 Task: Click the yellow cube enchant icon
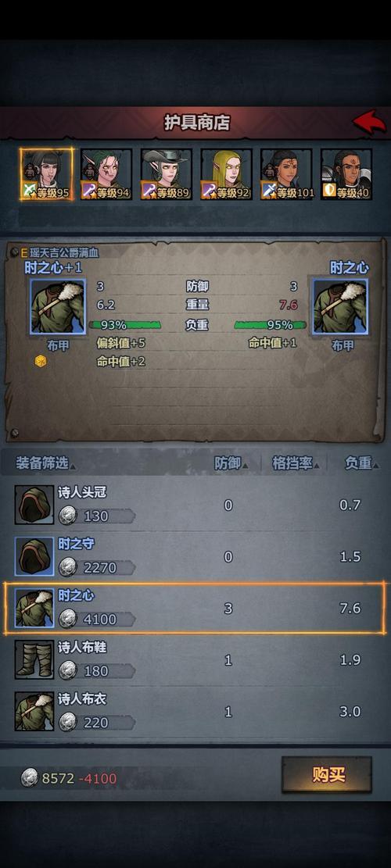(41, 361)
